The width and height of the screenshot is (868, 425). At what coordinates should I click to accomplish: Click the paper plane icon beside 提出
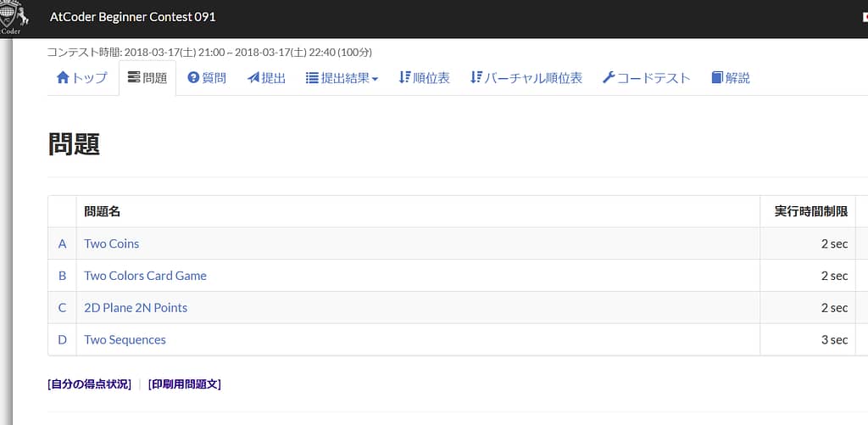pyautogui.click(x=253, y=77)
